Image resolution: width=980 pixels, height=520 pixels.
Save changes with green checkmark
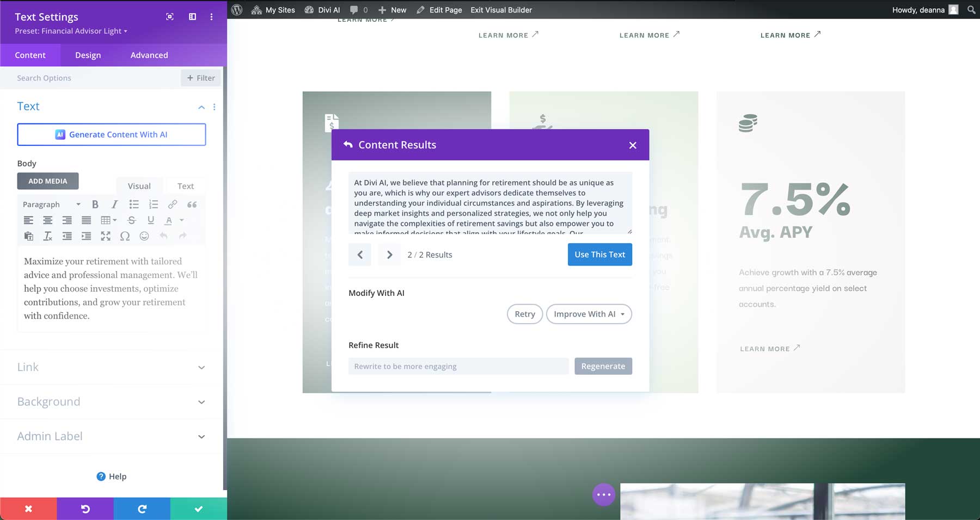click(199, 509)
